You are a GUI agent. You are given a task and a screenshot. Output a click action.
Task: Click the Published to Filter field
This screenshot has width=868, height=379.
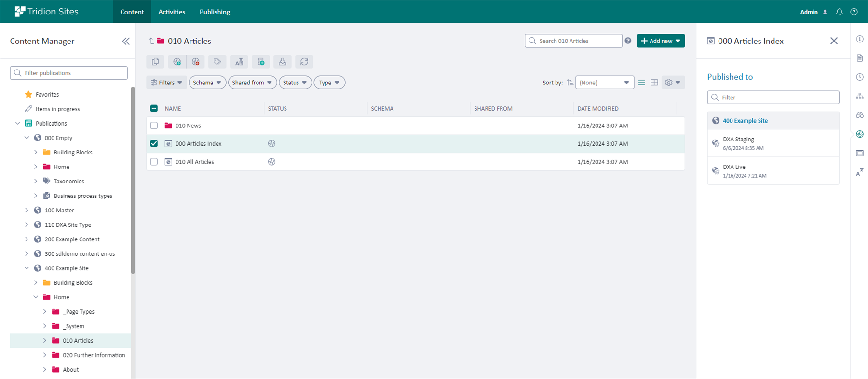pos(773,98)
